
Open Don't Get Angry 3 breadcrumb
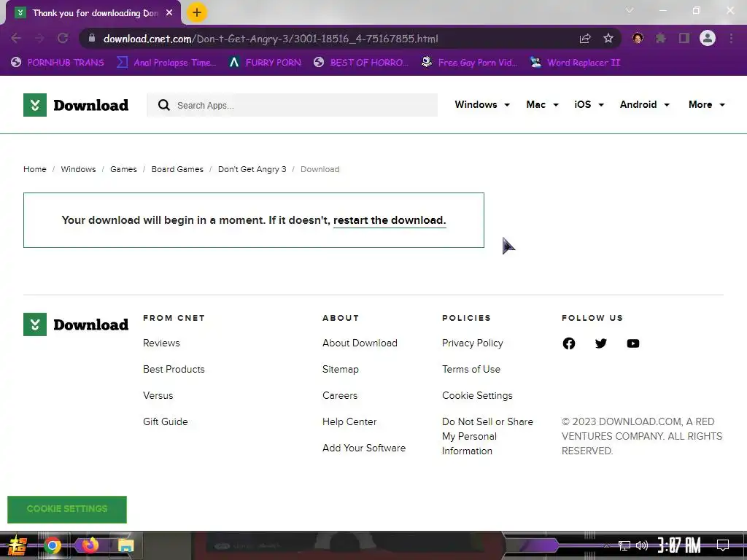pos(252,169)
